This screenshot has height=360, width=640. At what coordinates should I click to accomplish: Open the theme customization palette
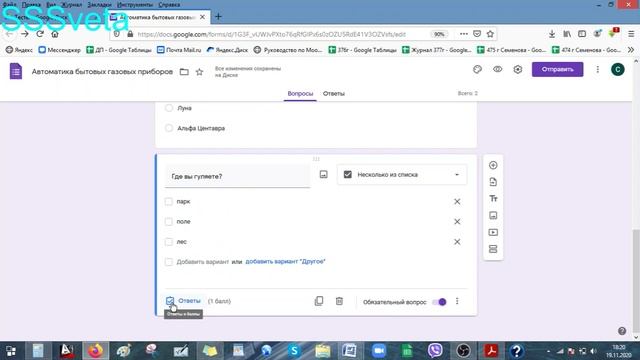[477, 69]
